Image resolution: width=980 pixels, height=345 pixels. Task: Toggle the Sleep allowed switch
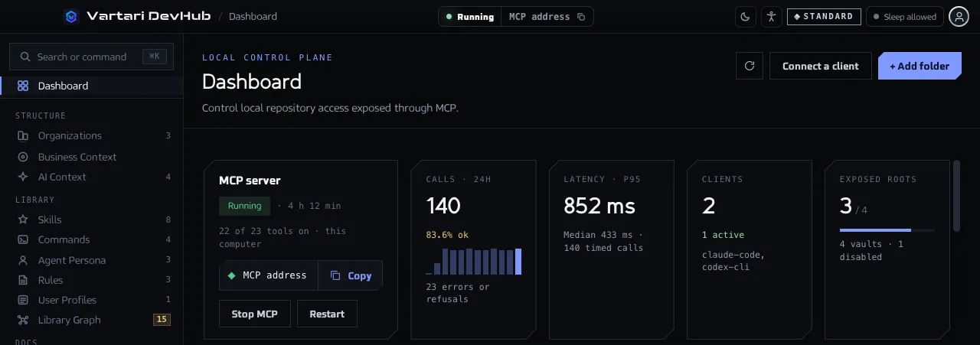904,17
